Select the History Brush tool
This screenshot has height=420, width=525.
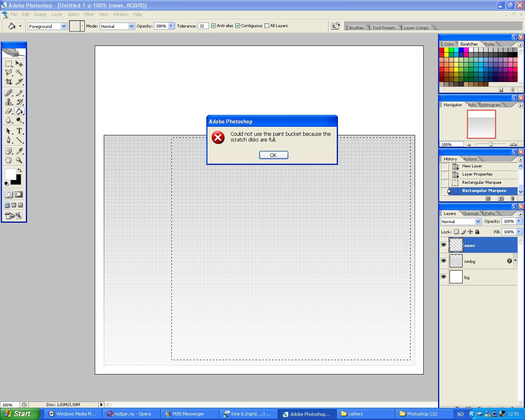pos(19,102)
